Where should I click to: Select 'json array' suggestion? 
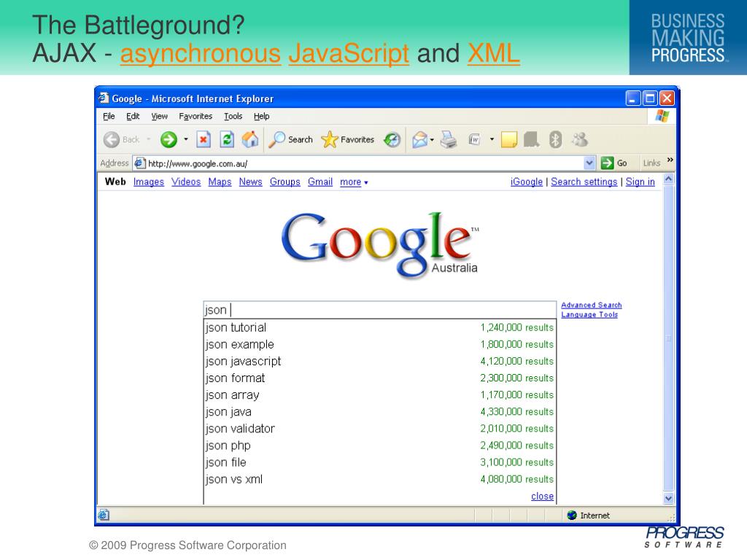click(379, 394)
